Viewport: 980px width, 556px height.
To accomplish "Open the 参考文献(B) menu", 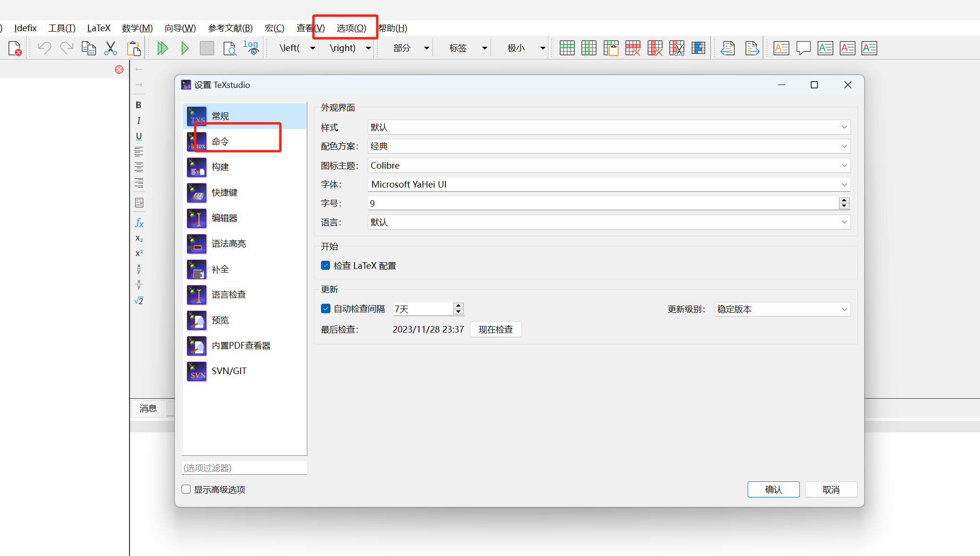I will pyautogui.click(x=230, y=28).
